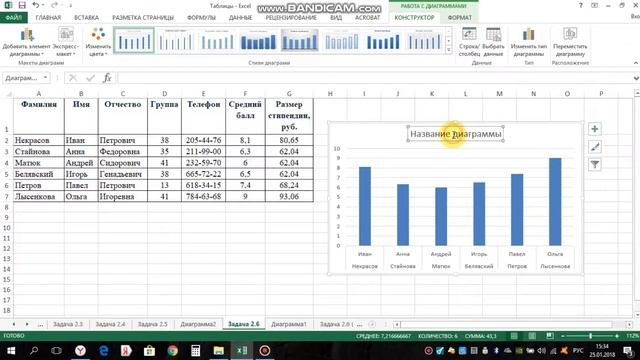Screen dimensions: 640x360
Task: Open Change Colors palette
Action: [98, 42]
